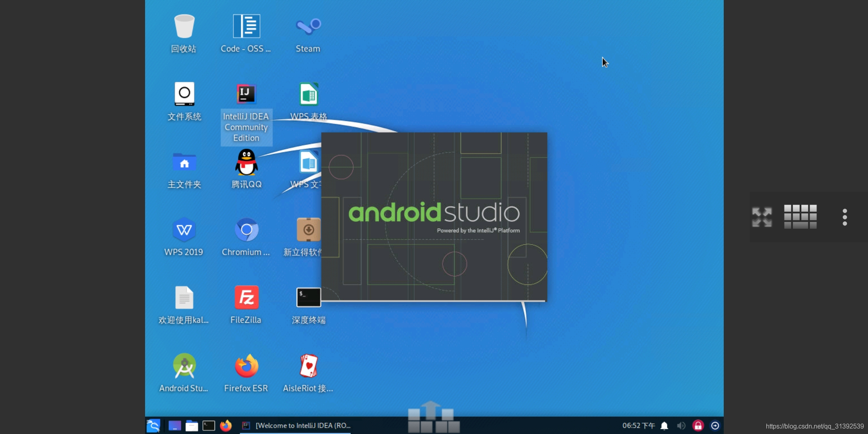The width and height of the screenshot is (868, 434).
Task: Launch the Code - OSS desktop icon
Action: [x=246, y=27]
